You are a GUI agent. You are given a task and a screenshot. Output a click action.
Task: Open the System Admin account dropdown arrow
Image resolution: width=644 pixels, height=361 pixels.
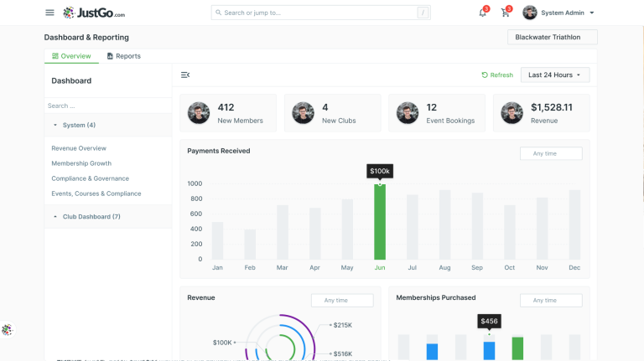click(x=592, y=13)
